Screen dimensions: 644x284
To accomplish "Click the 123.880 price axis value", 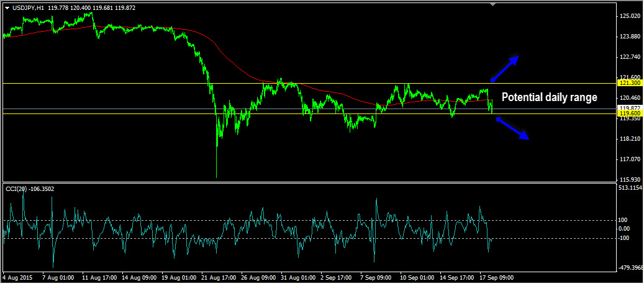I will pos(630,37).
